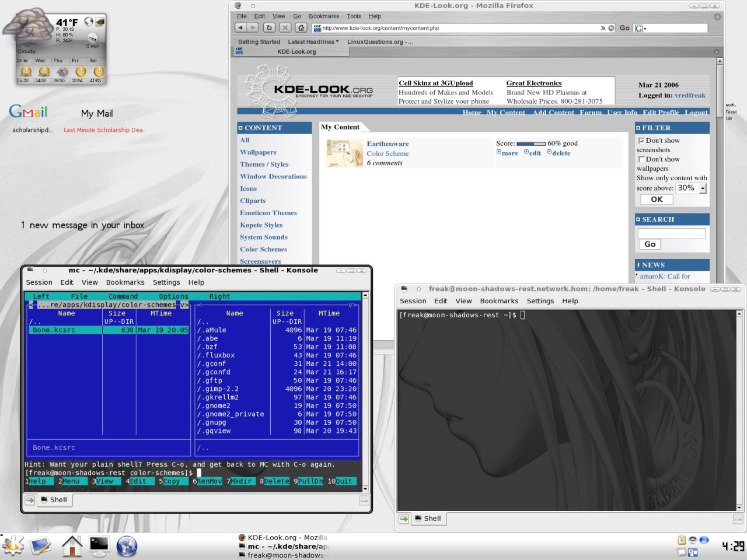747x560 pixels.
Task: Click the RSS feed icon in address bar
Action: point(603,28)
